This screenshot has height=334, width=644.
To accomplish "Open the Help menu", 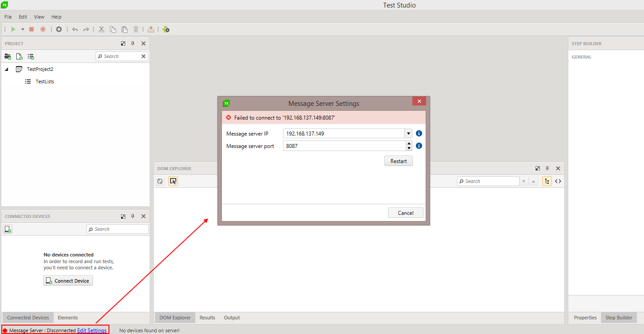I will pyautogui.click(x=56, y=17).
